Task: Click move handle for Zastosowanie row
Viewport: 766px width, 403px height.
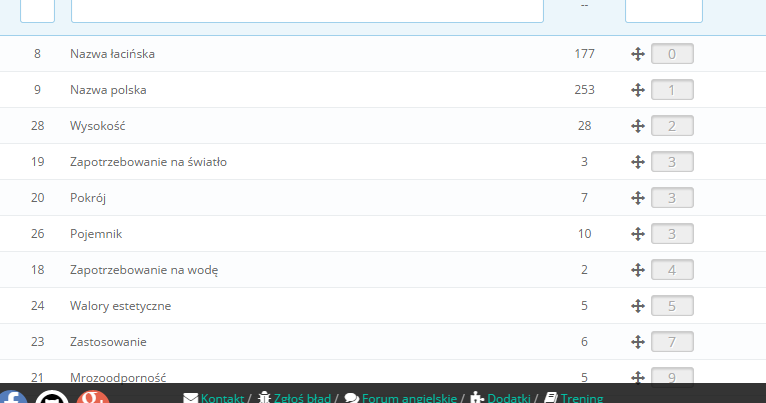Action: click(638, 342)
